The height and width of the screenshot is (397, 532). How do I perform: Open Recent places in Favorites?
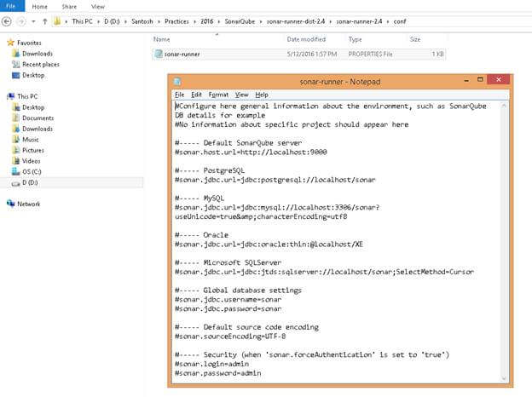40,64
